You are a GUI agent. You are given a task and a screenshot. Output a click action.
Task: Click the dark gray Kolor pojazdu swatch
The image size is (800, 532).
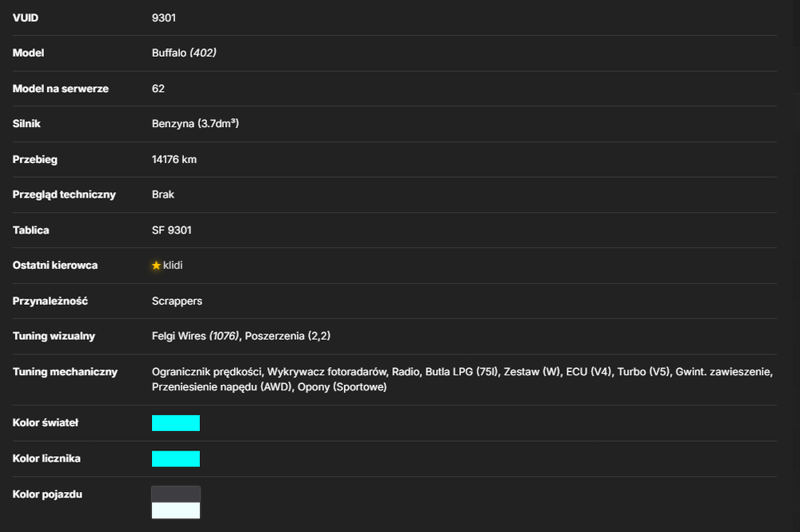click(x=176, y=494)
